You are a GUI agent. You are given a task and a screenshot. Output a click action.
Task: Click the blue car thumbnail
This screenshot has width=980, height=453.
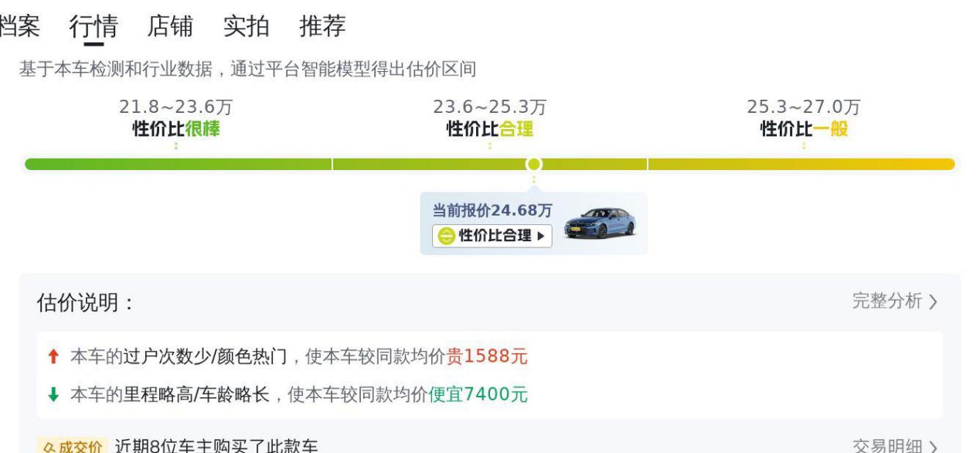click(x=600, y=223)
